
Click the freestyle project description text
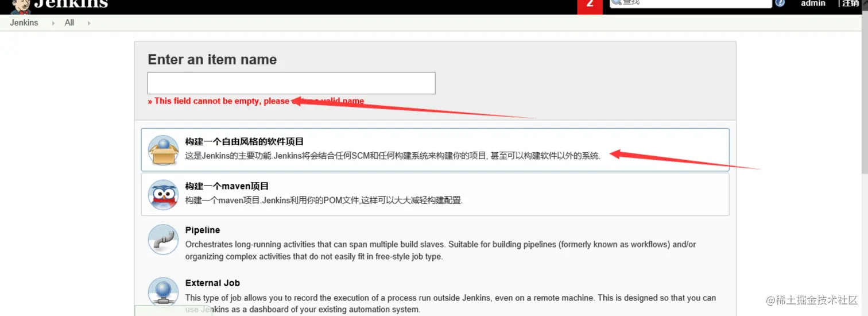[x=393, y=156]
